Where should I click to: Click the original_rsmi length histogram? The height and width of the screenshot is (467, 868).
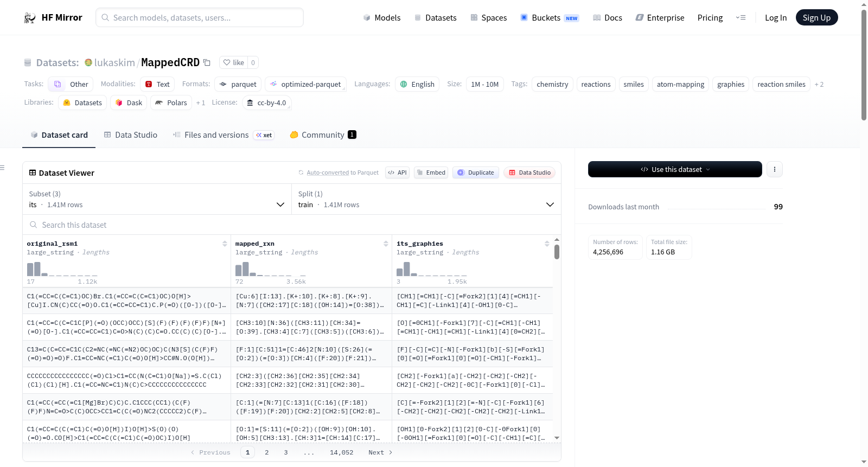[x=62, y=269]
